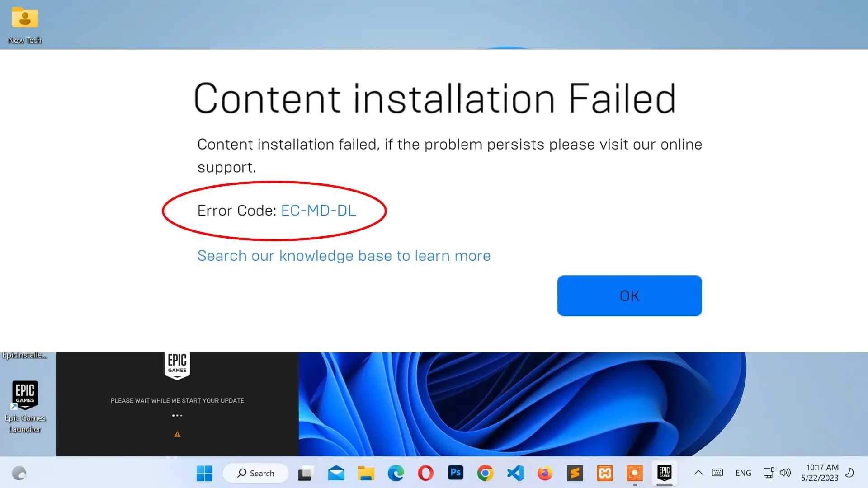Open Windows Search bar
868x488 pixels.
click(255, 473)
